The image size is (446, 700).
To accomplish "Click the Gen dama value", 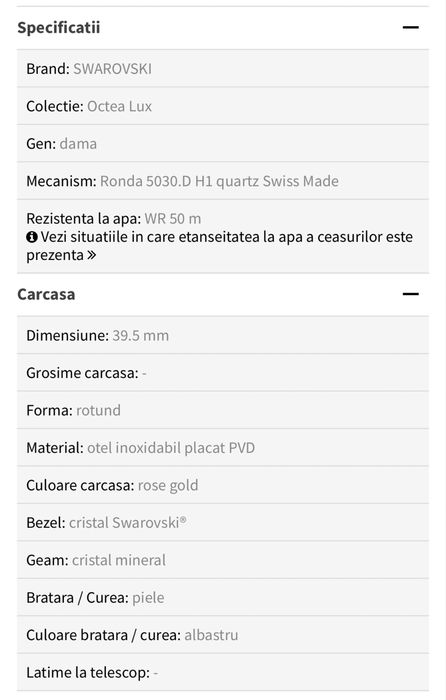I will point(78,144).
